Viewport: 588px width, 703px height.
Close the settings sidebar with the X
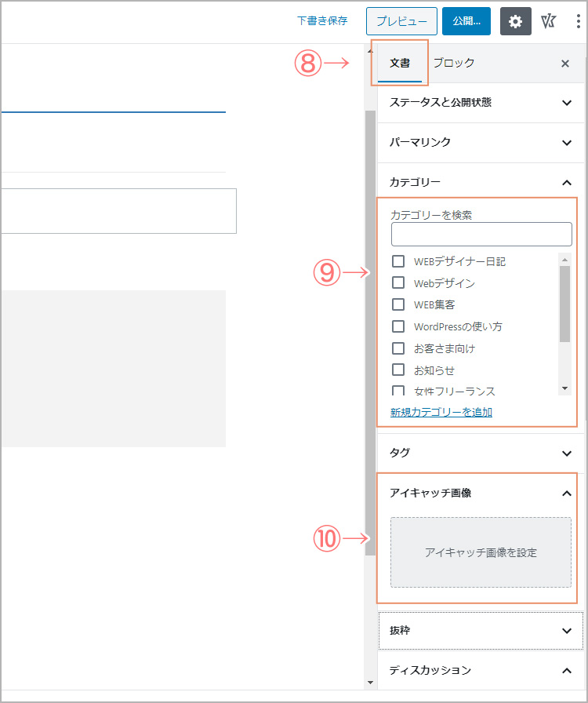tap(565, 64)
